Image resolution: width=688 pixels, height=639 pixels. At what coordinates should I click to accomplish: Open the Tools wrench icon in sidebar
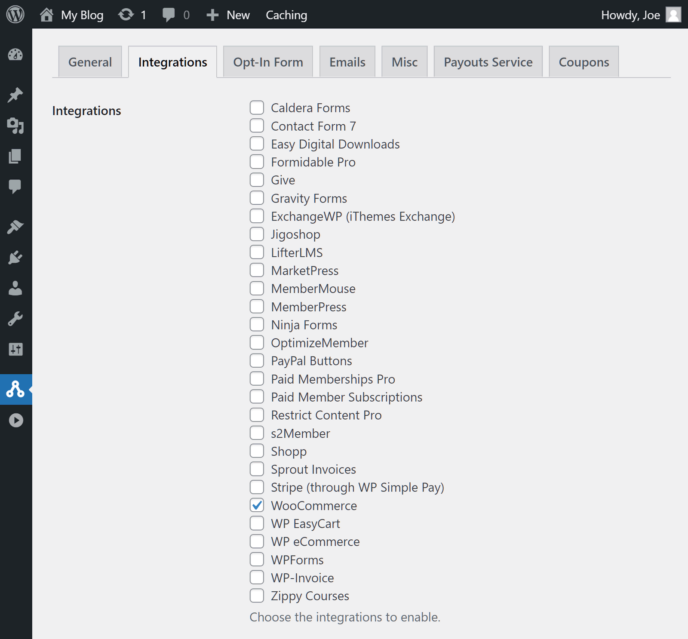15,319
